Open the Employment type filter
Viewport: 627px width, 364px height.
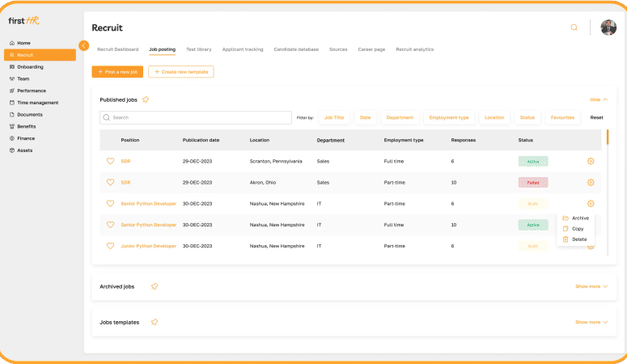tap(449, 117)
